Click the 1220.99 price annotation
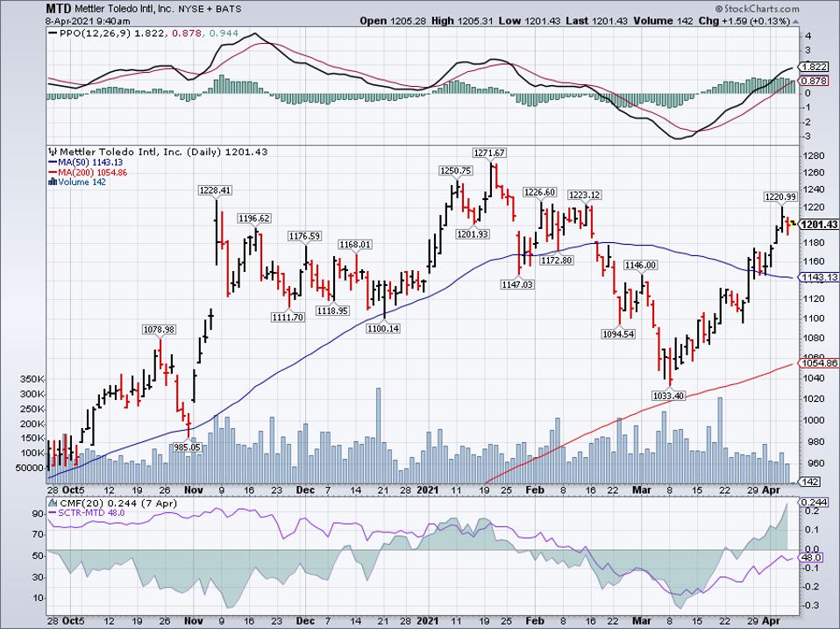 click(780, 197)
